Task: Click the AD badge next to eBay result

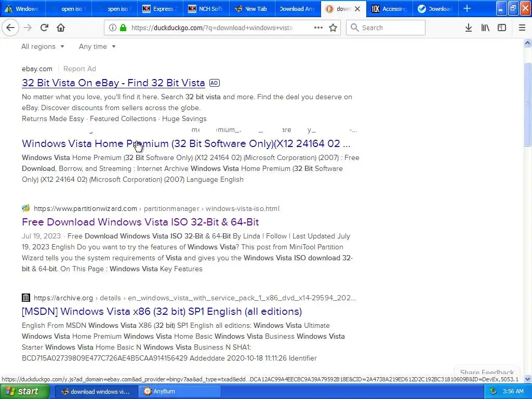Action: pyautogui.click(x=215, y=83)
